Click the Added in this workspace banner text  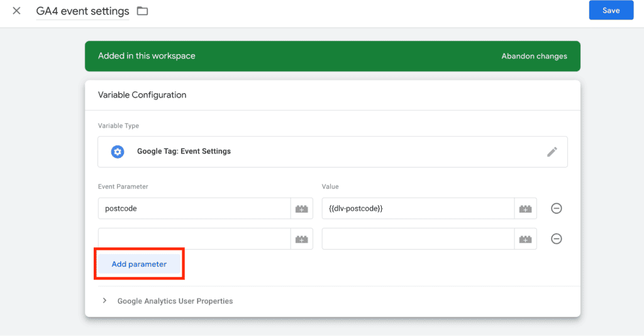coord(147,56)
